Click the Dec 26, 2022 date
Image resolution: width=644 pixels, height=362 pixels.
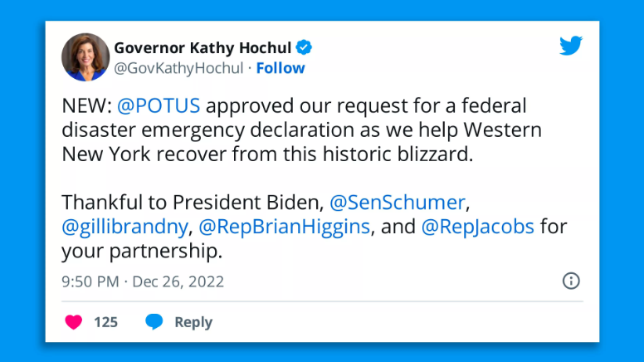tap(178, 281)
